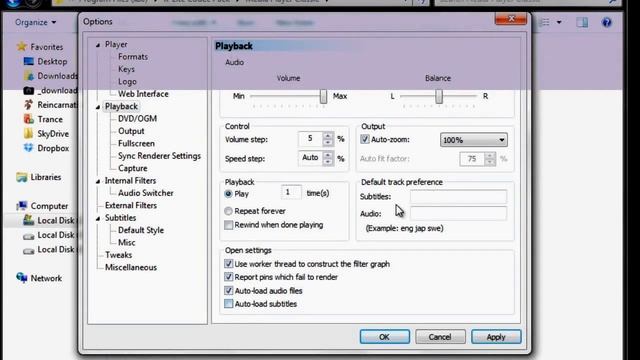Select Formats in the options tree

[x=133, y=57]
